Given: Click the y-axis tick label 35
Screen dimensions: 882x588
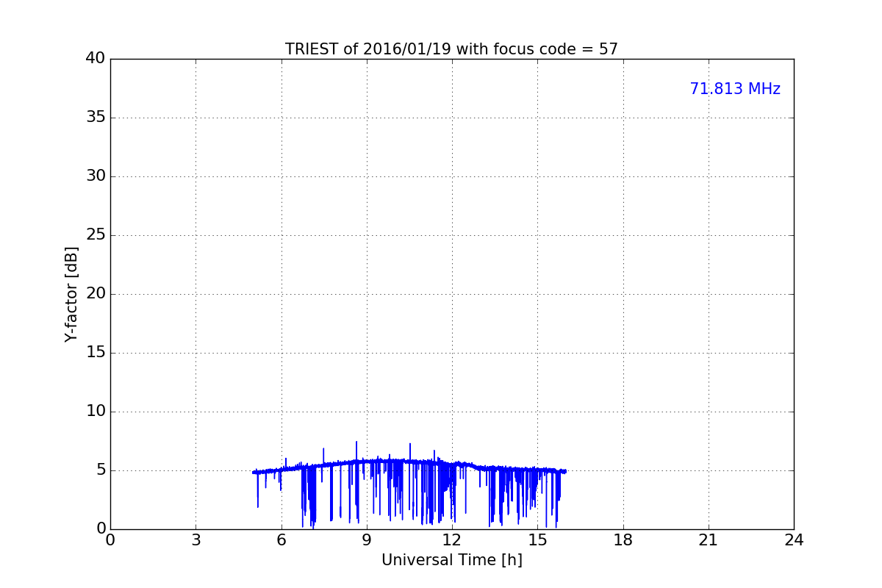Looking at the screenshot, I should tap(96, 118).
